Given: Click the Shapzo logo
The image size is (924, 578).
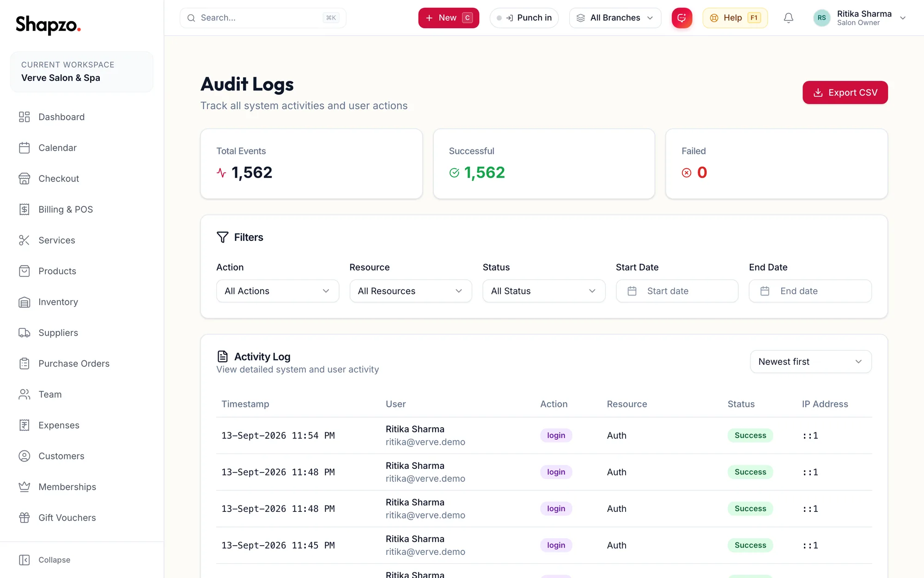Looking at the screenshot, I should click(48, 25).
